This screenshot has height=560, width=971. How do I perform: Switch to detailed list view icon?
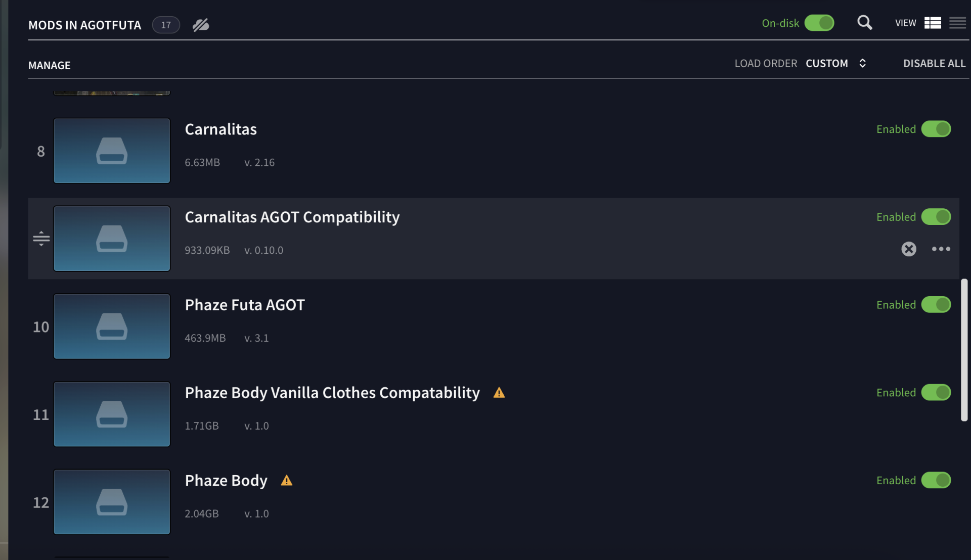tap(933, 23)
